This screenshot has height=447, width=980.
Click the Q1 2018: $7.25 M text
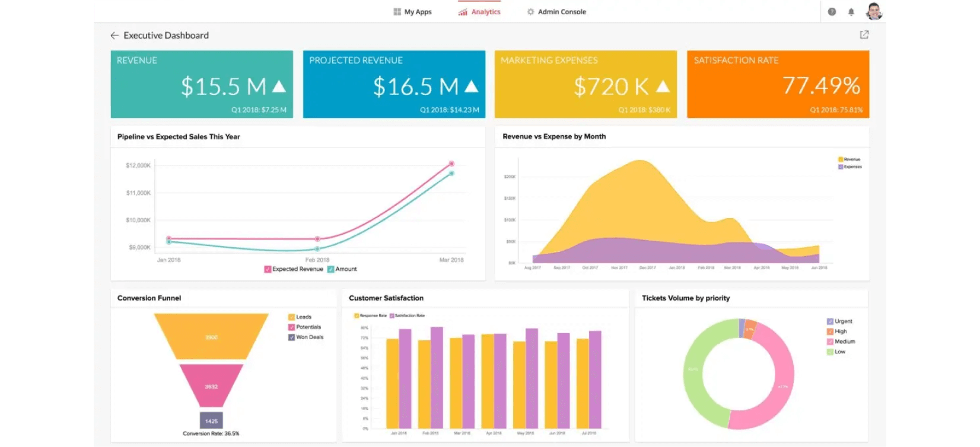(259, 110)
